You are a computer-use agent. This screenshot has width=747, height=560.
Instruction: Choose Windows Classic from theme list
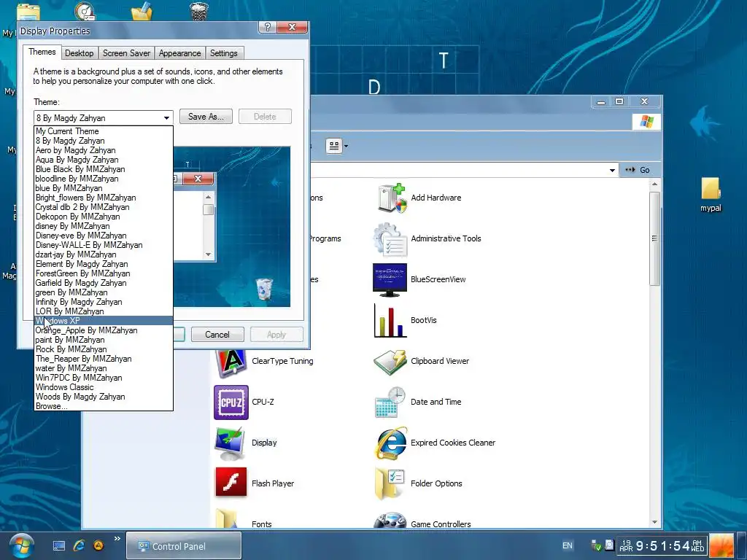(104, 387)
